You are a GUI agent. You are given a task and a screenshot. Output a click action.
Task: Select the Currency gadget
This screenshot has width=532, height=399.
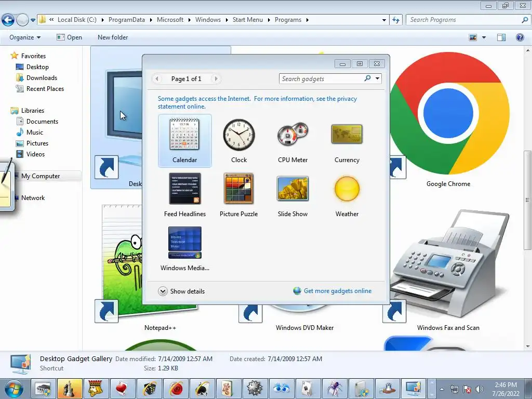(347, 141)
